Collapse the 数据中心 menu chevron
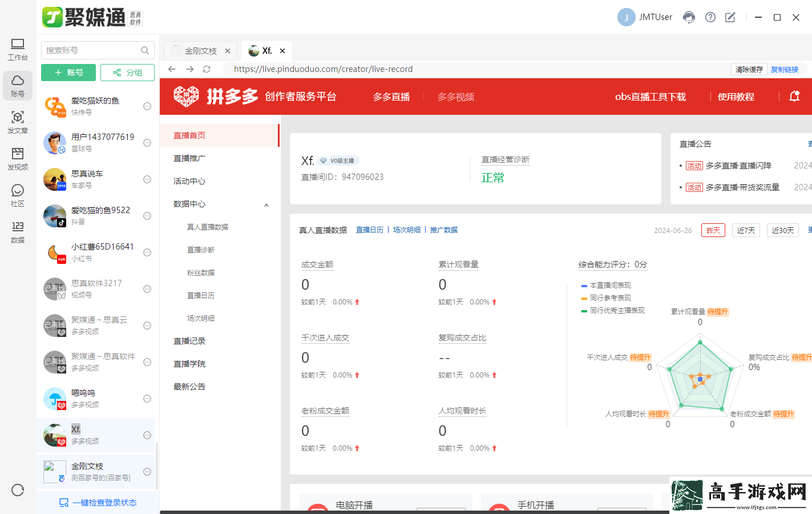This screenshot has width=812, height=514. [x=266, y=205]
